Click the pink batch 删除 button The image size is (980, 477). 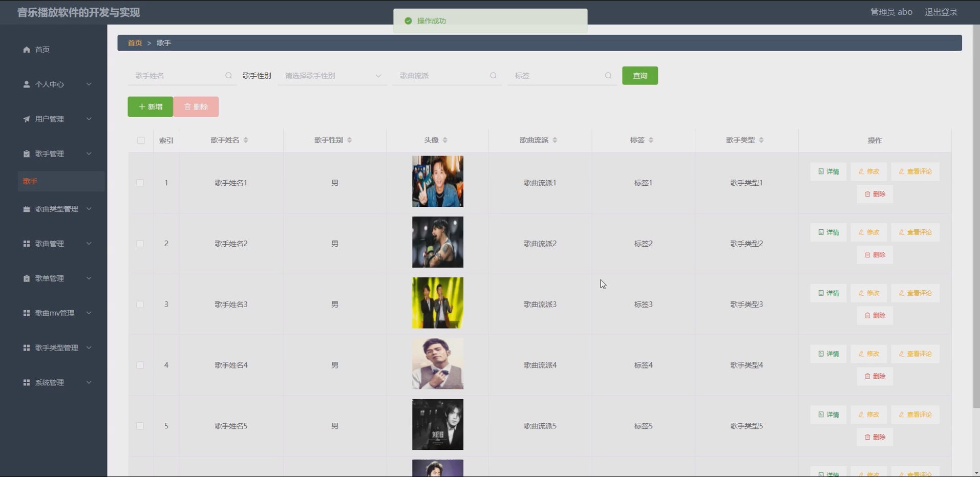pyautogui.click(x=196, y=107)
